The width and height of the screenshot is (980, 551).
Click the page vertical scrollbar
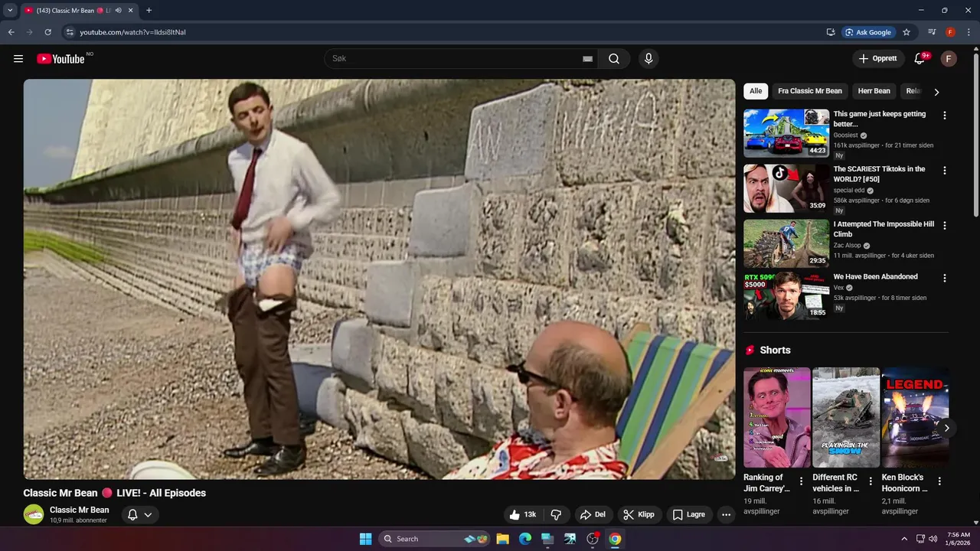click(975, 134)
